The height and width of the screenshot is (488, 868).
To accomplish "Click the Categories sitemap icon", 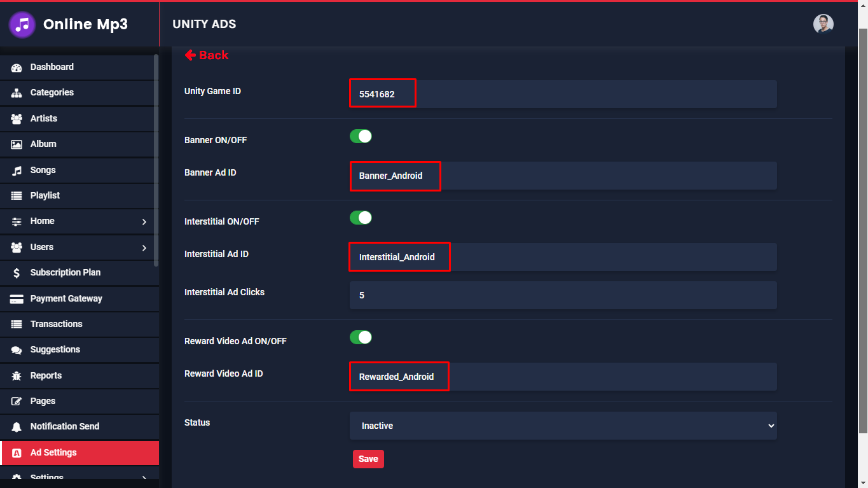I will (x=17, y=93).
